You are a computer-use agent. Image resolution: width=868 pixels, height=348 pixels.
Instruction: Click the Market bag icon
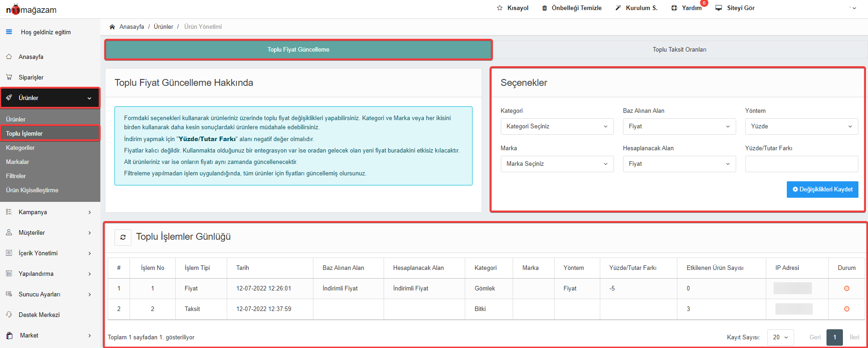(9, 335)
